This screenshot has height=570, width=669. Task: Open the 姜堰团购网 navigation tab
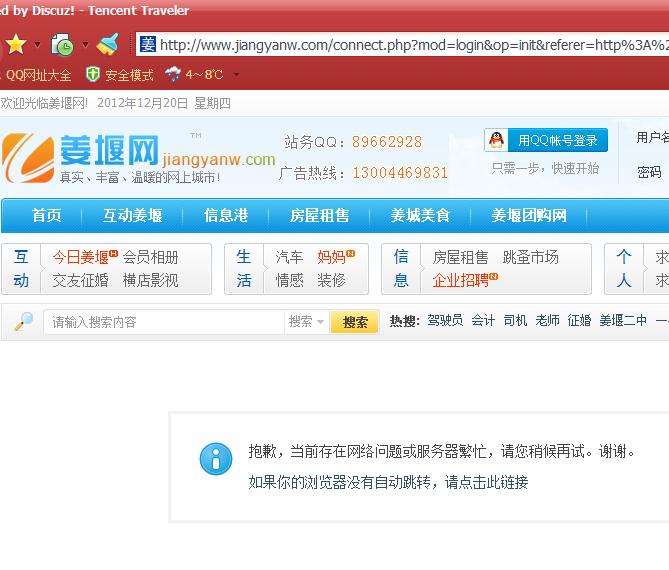(529, 215)
